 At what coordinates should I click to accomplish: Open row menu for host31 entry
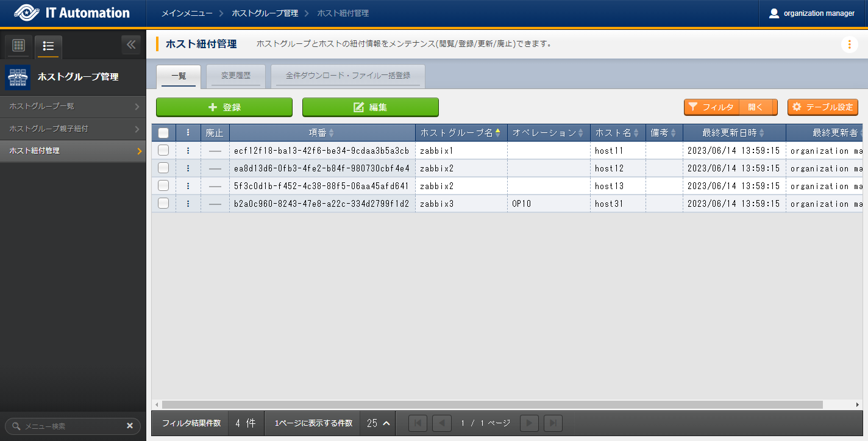tap(188, 204)
